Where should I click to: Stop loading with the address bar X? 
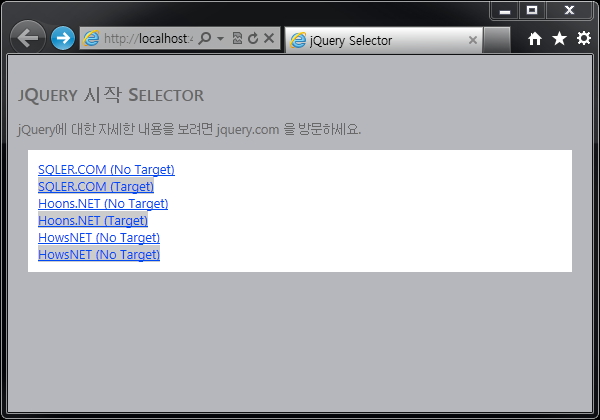[x=269, y=38]
